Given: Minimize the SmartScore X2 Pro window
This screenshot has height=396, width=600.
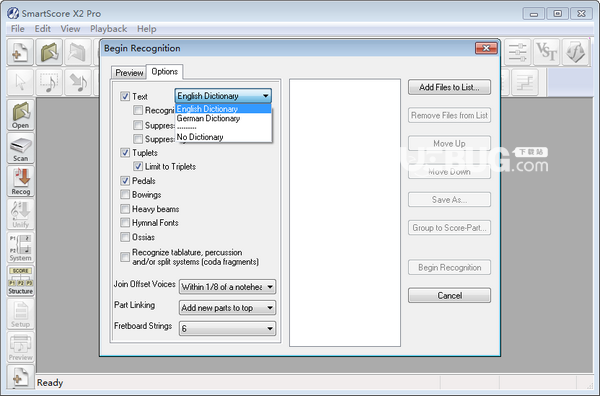Looking at the screenshot, I should (x=534, y=14).
